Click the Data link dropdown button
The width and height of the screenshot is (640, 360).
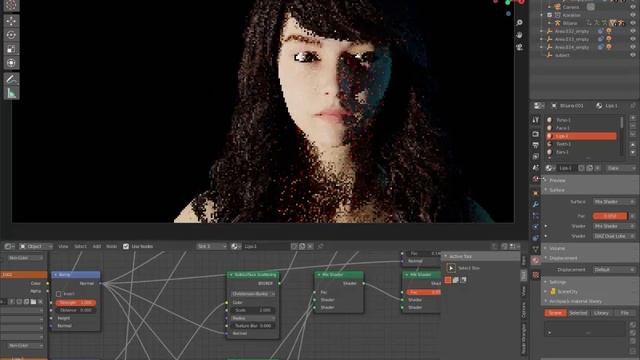pyautogui.click(x=621, y=168)
